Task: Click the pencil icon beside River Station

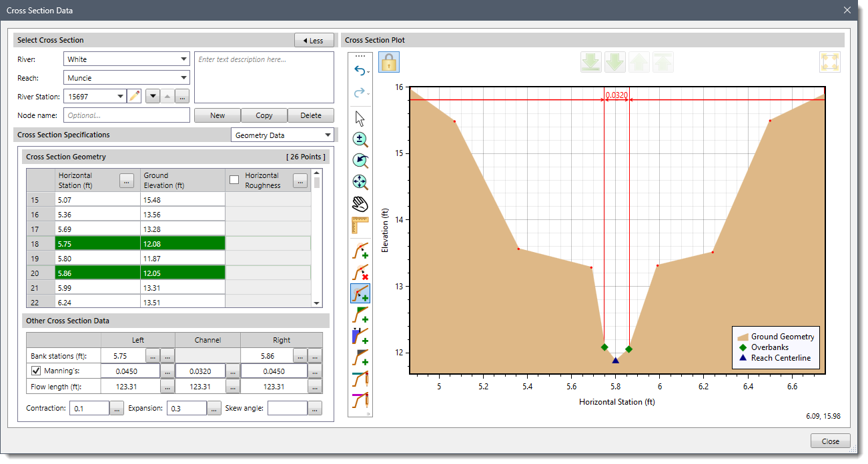Action: click(135, 96)
